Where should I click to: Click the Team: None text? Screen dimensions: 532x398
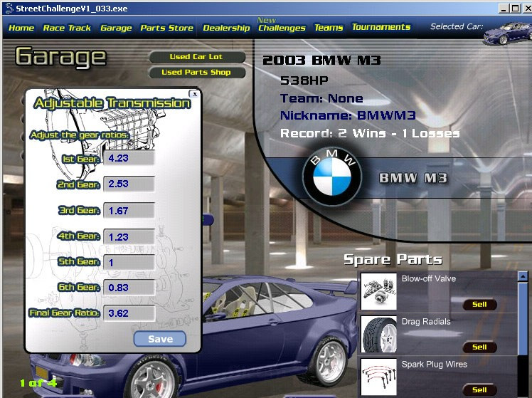[x=321, y=98]
